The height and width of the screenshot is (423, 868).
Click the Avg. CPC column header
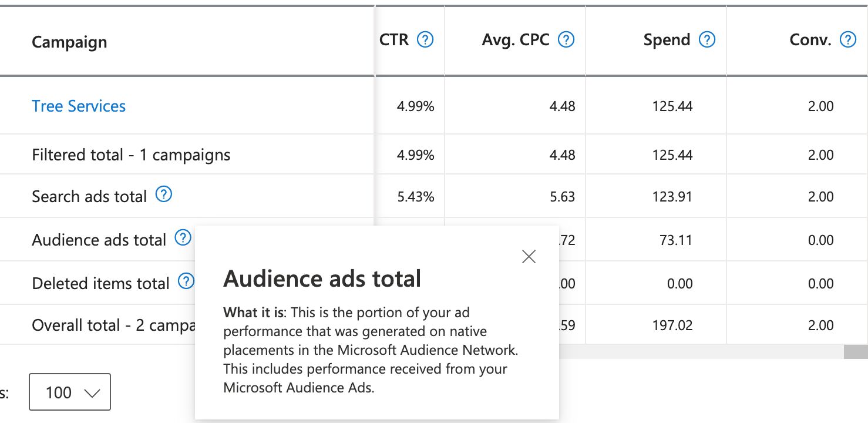[515, 39]
